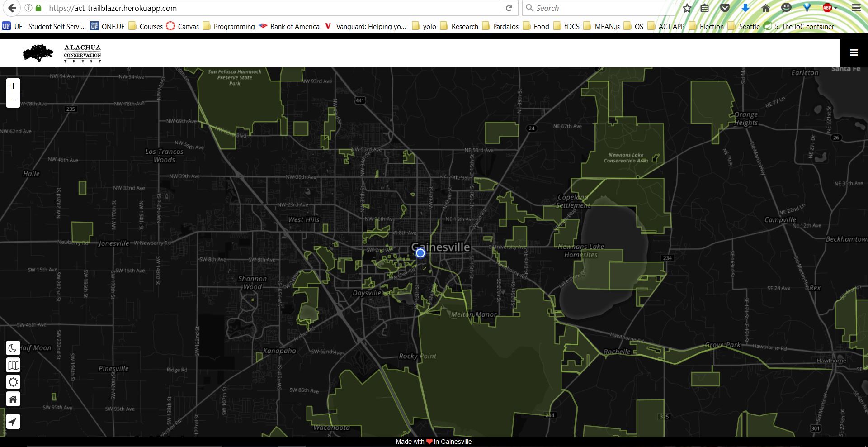Open the Research bookmark folder
Image resolution: width=868 pixels, height=447 pixels.
(459, 26)
